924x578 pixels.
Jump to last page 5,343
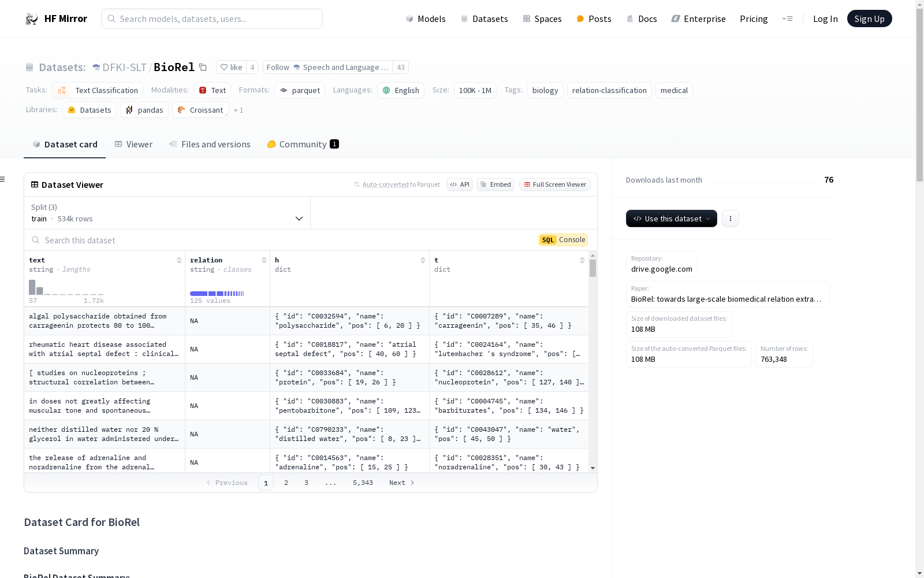pos(363,483)
